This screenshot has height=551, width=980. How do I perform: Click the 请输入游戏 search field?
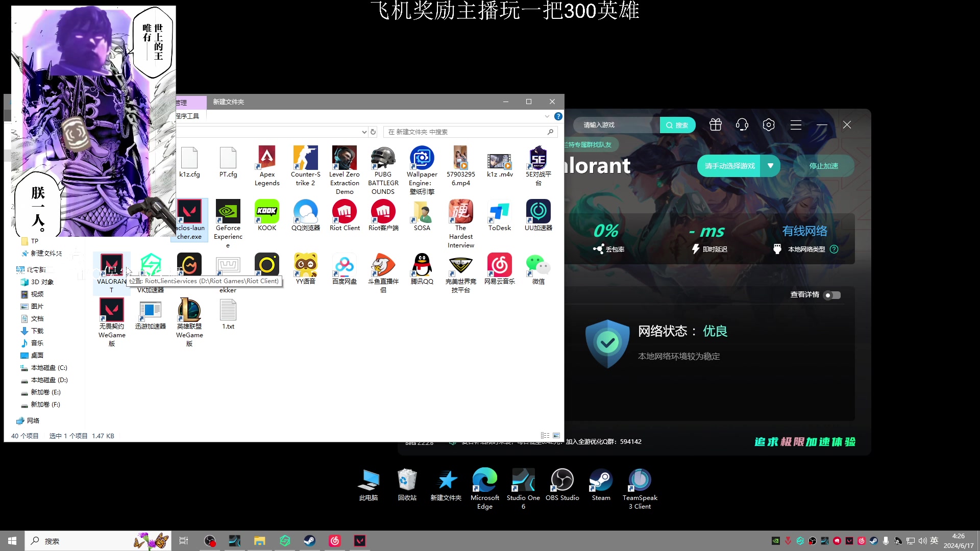pyautogui.click(x=618, y=125)
